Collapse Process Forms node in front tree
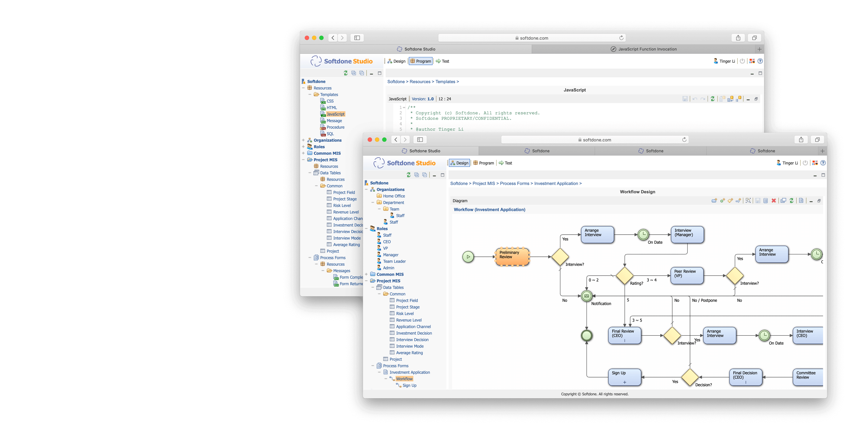The width and height of the screenshot is (868, 434). (373, 366)
